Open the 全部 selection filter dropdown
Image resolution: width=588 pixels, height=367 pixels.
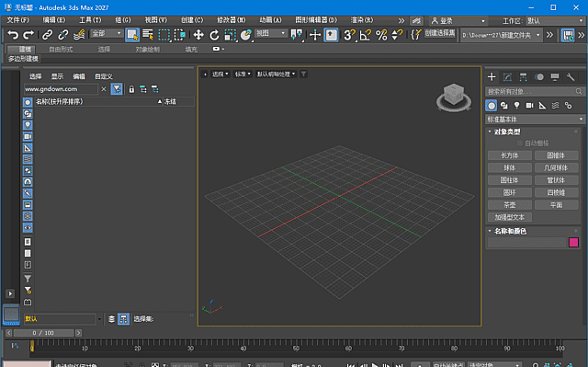(x=107, y=34)
